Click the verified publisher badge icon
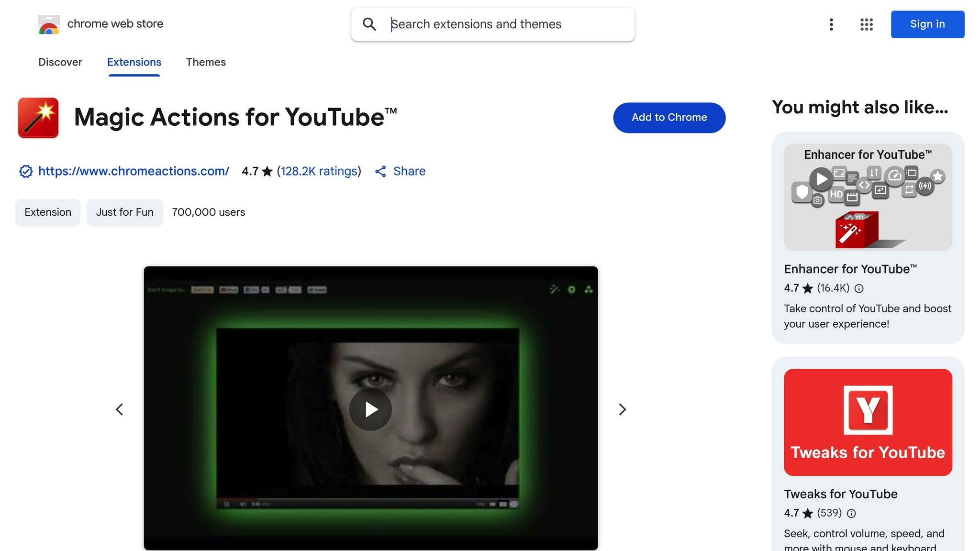The image size is (980, 551). click(x=26, y=171)
